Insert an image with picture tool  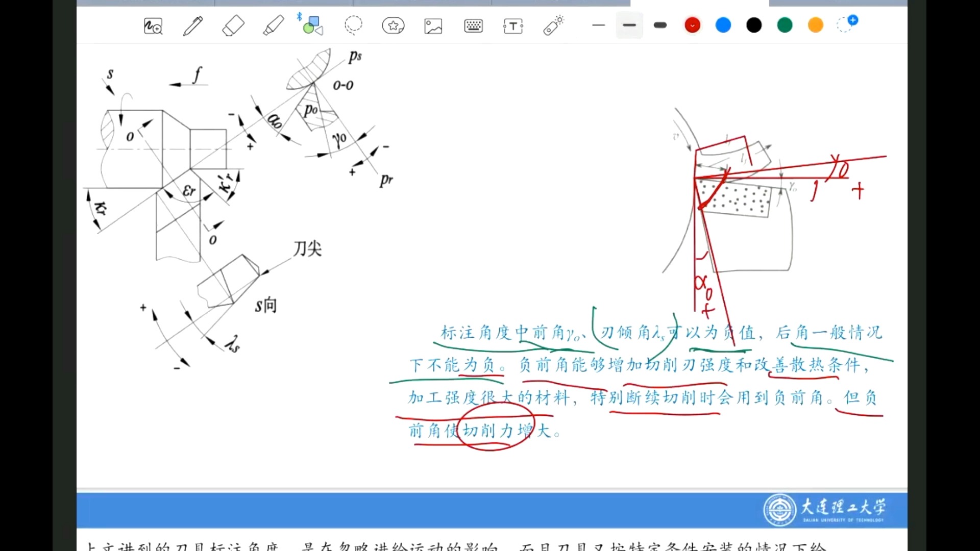[433, 26]
